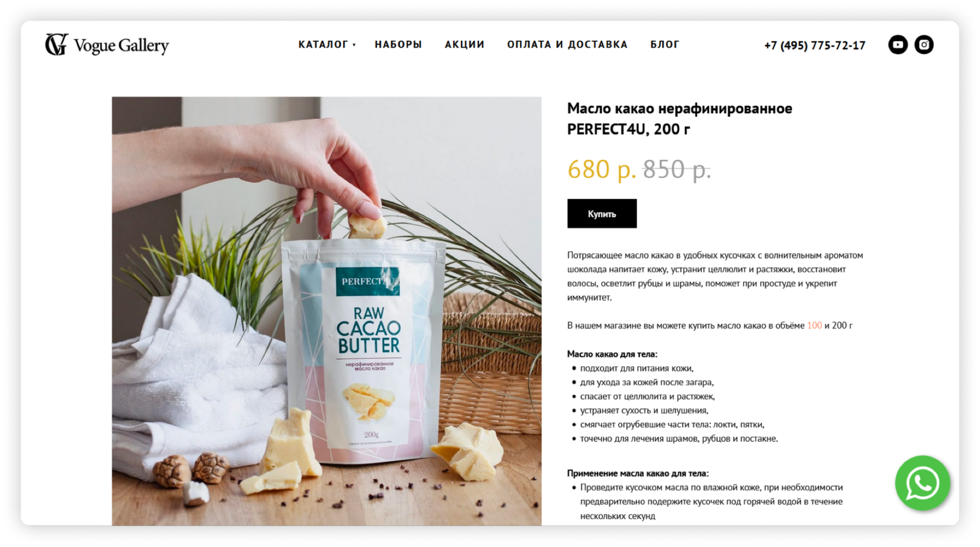Expand the Каталог dropdown arrow

(354, 45)
